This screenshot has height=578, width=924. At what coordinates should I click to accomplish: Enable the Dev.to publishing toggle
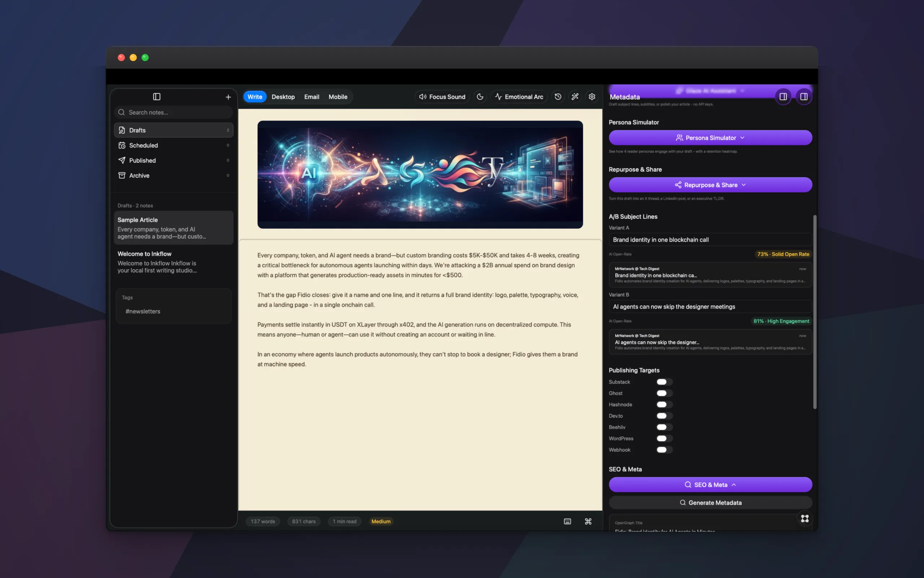(664, 416)
